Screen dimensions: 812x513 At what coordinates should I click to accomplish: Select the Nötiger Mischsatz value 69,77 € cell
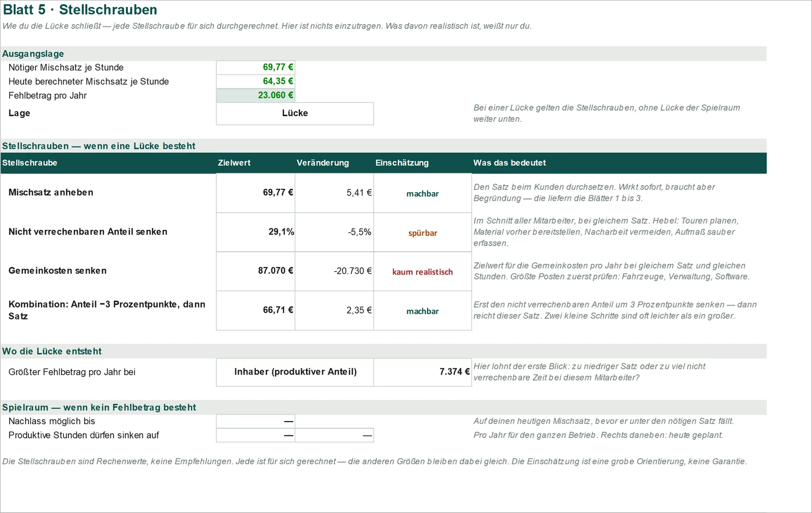(256, 67)
